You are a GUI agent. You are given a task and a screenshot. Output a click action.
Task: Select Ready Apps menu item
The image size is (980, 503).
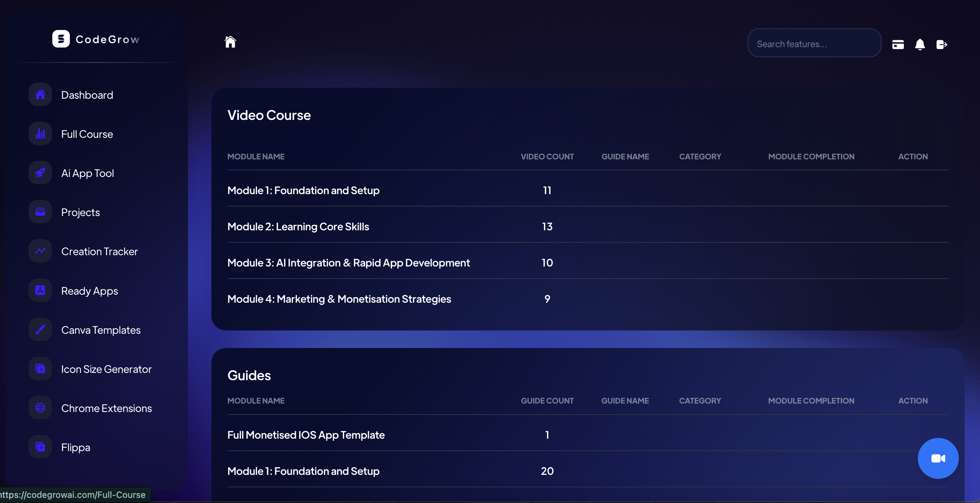pos(89,291)
